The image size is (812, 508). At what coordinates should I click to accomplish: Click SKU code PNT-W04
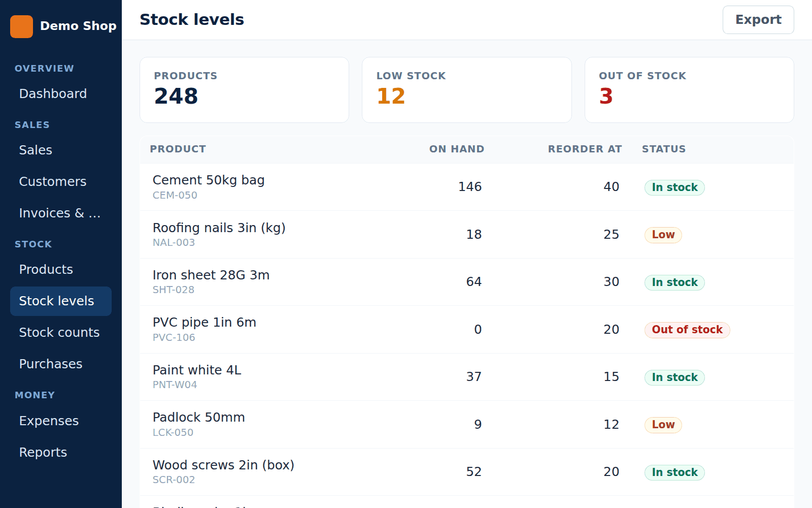tap(175, 385)
